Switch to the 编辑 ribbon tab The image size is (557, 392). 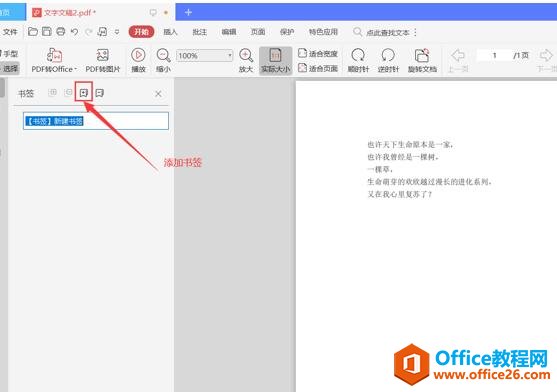229,32
